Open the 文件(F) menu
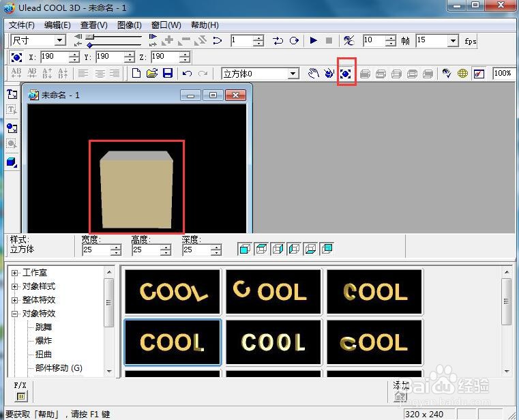Image resolution: width=519 pixels, height=420 pixels. pyautogui.click(x=22, y=25)
